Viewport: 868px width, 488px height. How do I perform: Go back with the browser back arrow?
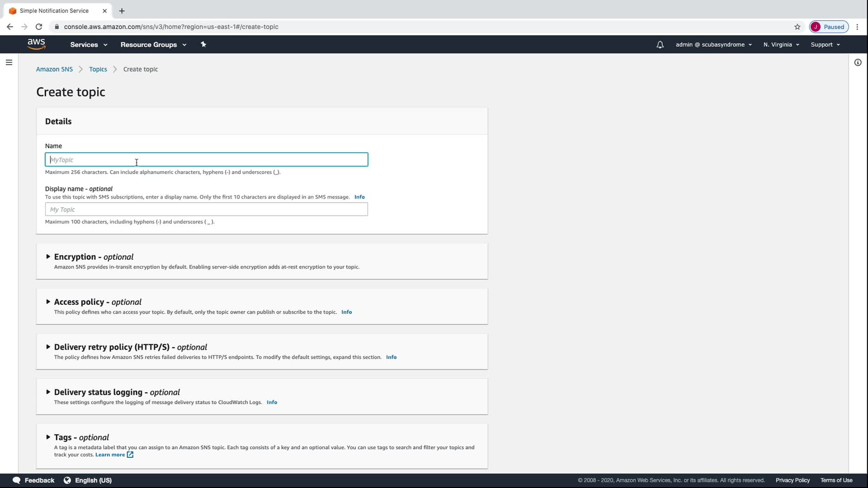10,26
